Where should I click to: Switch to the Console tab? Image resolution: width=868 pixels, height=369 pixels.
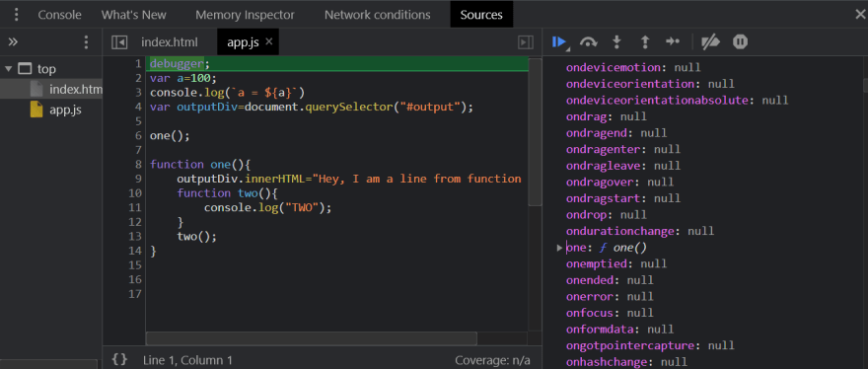point(60,15)
